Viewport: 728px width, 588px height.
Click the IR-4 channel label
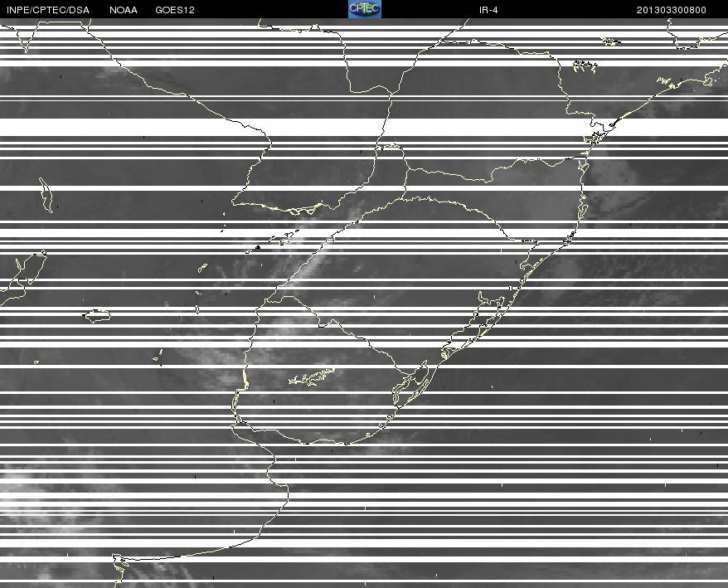pyautogui.click(x=488, y=10)
